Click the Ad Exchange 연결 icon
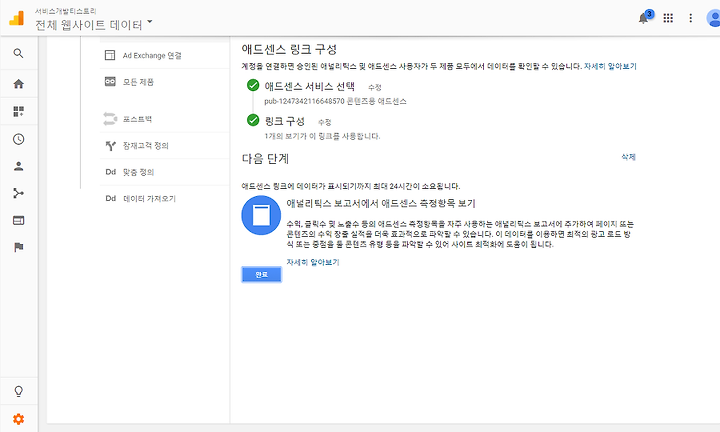720x432 pixels. point(110,55)
